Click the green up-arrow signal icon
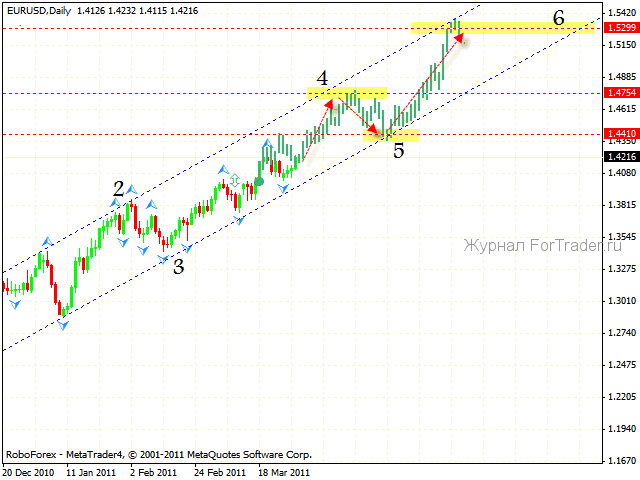Screen dimensions: 640x480 [234, 179]
